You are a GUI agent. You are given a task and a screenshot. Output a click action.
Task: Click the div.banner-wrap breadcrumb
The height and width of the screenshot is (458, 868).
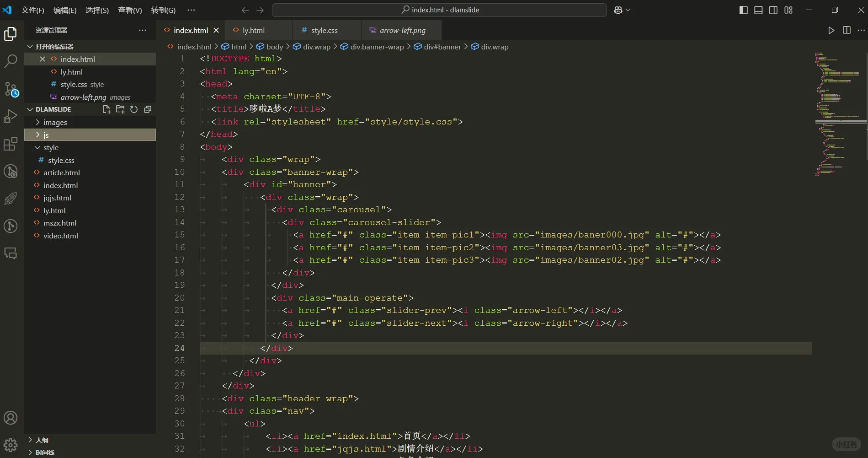click(x=372, y=47)
